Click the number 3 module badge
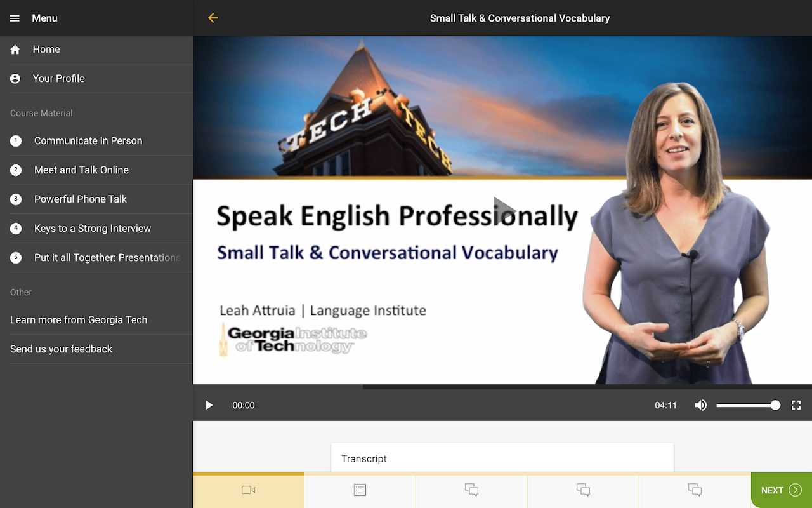Viewport: 812px width, 508px height. (16, 199)
